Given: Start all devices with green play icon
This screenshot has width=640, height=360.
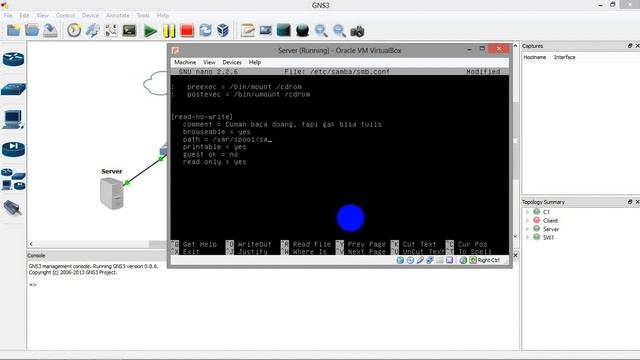Looking at the screenshot, I should (150, 31).
